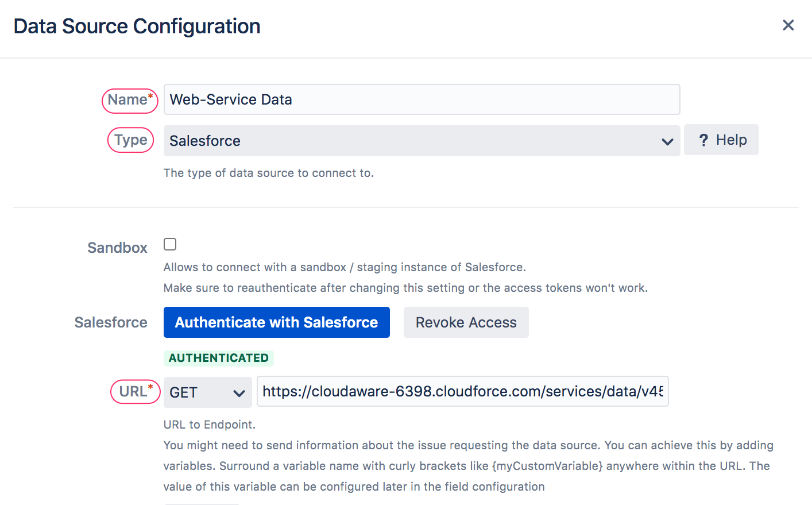The width and height of the screenshot is (812, 505).
Task: Click 'Allows to connect with a sandbox' text
Action: click(345, 267)
